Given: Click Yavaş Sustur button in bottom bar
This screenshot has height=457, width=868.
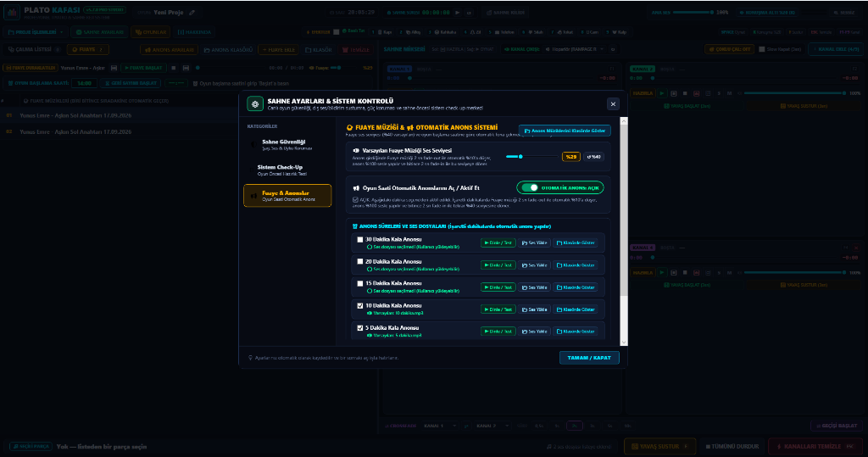Looking at the screenshot, I should pyautogui.click(x=659, y=446).
